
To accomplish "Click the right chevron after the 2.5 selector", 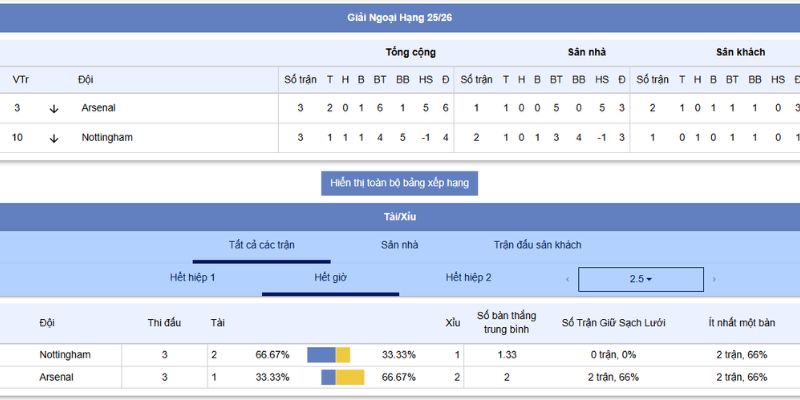I will click(x=714, y=279).
